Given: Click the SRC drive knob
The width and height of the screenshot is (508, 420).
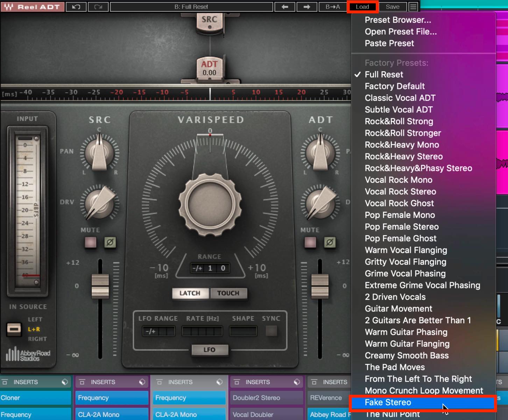Looking at the screenshot, I should click(x=100, y=203).
